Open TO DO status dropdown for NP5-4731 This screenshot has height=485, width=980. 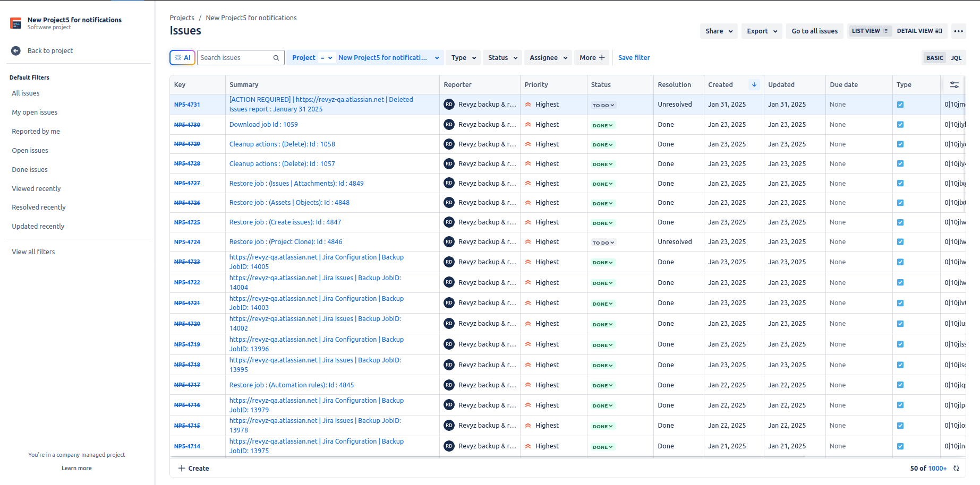(x=603, y=105)
